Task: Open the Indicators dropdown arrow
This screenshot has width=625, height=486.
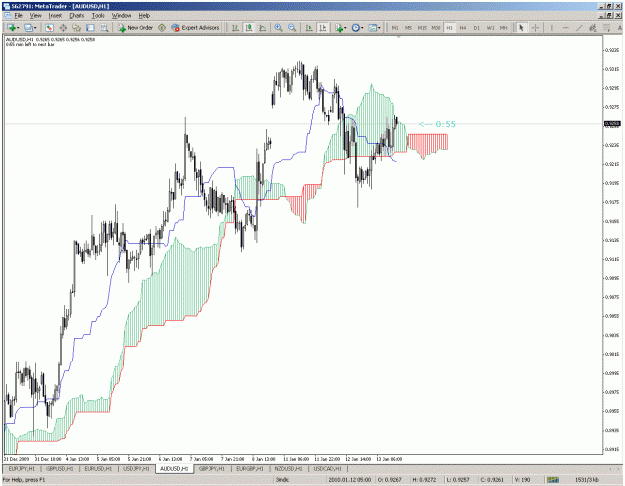Action: 345,28
